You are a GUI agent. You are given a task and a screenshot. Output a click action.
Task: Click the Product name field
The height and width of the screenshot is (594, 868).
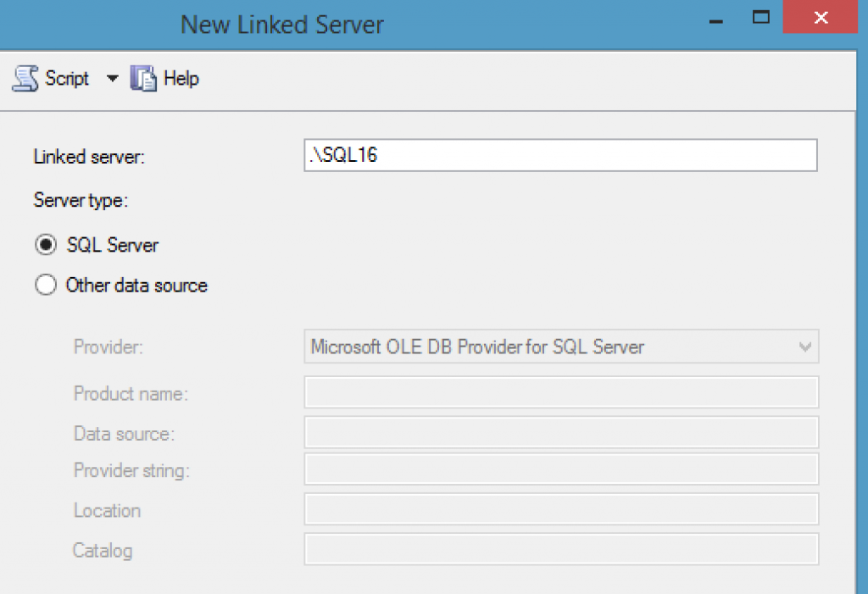[559, 391]
